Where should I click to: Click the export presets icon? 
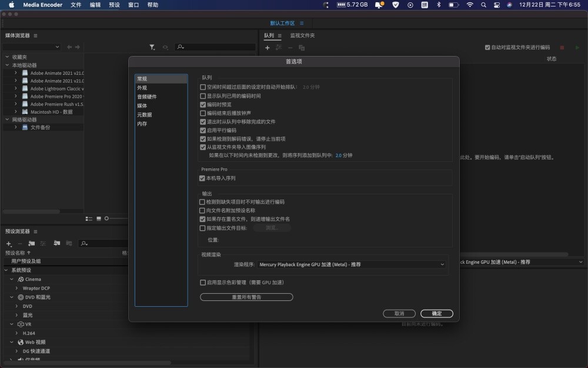69,243
